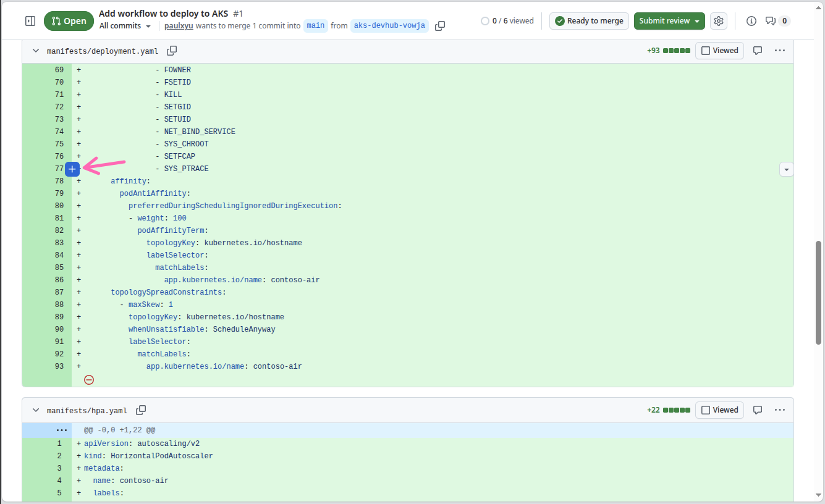Click 0 / 6 viewed progress indicator
The width and height of the screenshot is (825, 504).
click(x=507, y=21)
